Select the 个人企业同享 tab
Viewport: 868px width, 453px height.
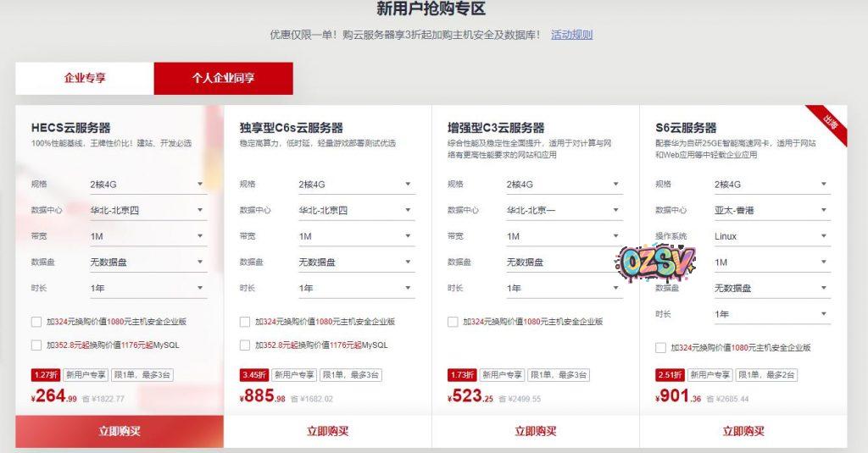click(223, 78)
